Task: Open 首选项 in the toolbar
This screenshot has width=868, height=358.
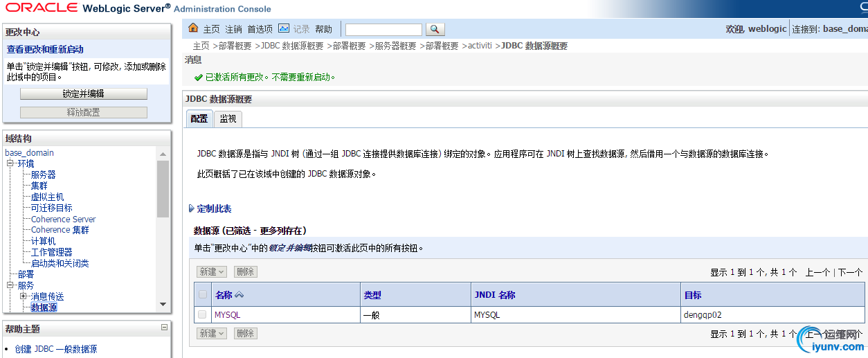Action: coord(260,29)
